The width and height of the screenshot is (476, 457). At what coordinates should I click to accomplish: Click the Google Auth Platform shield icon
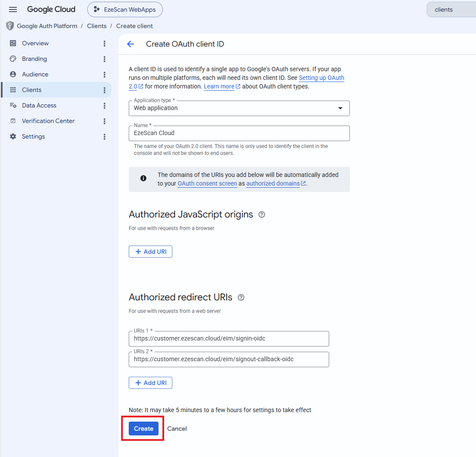tap(10, 26)
